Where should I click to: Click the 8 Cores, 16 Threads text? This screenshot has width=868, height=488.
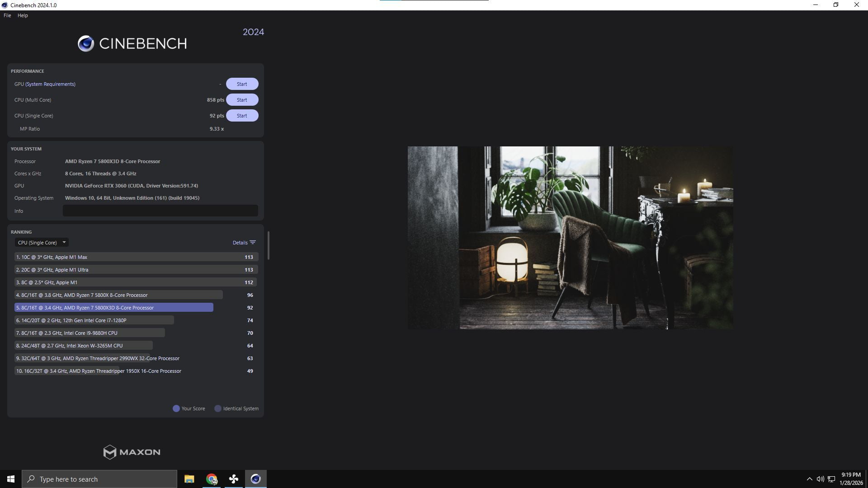[100, 174]
